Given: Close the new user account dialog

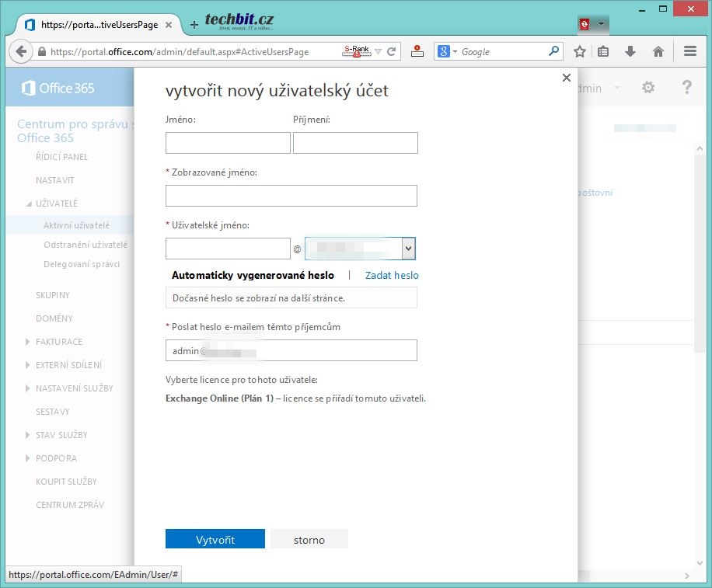Looking at the screenshot, I should [x=566, y=78].
